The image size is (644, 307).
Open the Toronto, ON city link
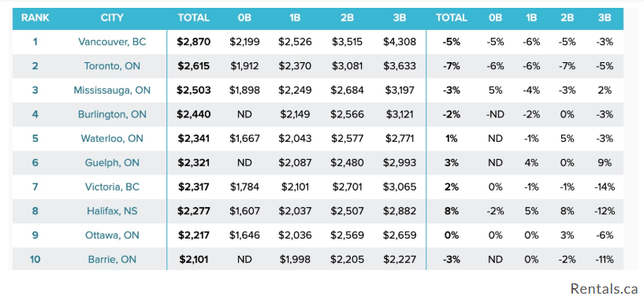[112, 66]
